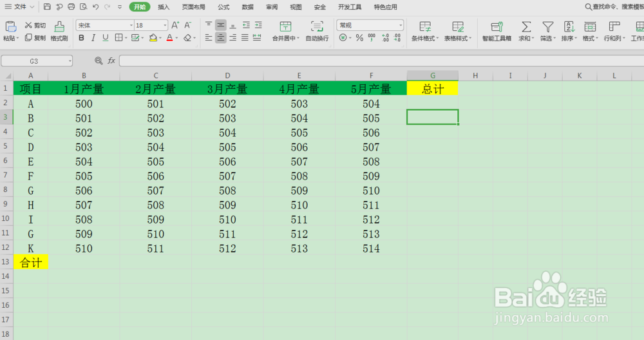Click the Filter funnel icon
644x340 pixels.
[547, 27]
